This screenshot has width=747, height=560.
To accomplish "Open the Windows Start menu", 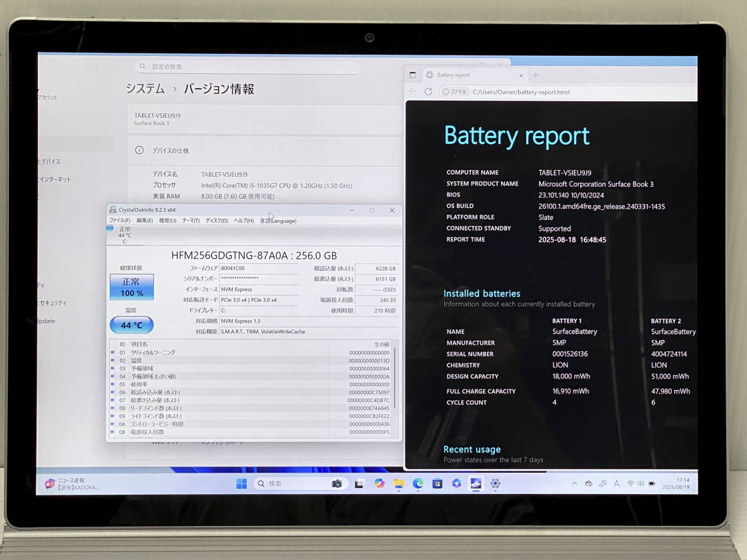I will [x=241, y=484].
